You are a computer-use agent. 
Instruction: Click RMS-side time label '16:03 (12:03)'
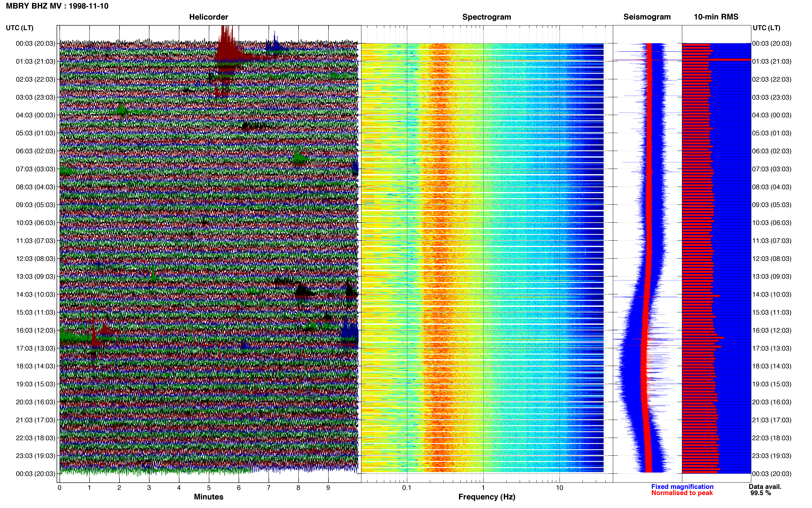(772, 330)
